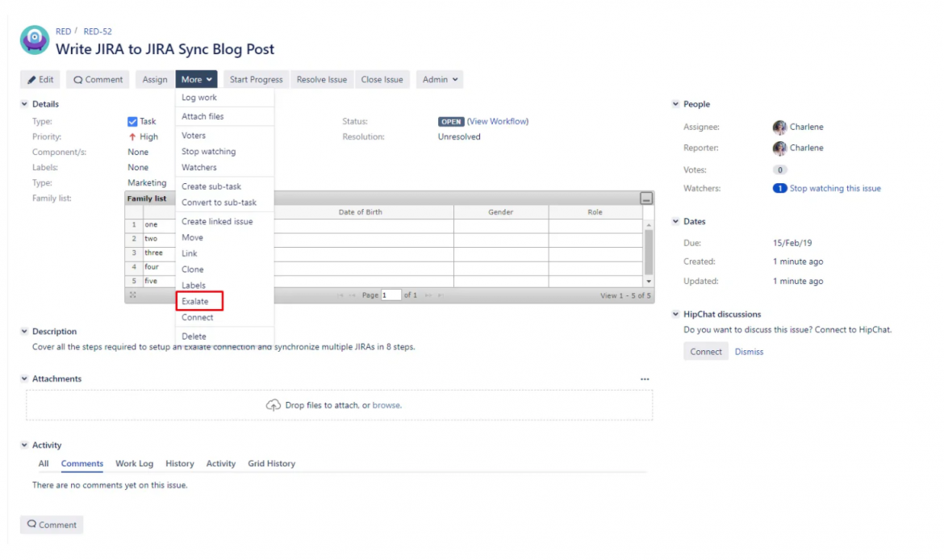Click the RED project avatar icon
The image size is (944, 560).
tap(35, 40)
